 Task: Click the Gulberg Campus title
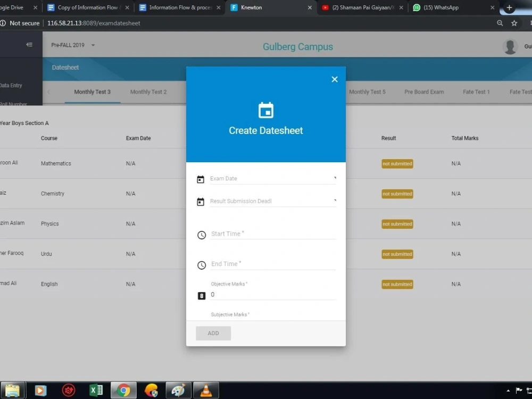point(297,47)
